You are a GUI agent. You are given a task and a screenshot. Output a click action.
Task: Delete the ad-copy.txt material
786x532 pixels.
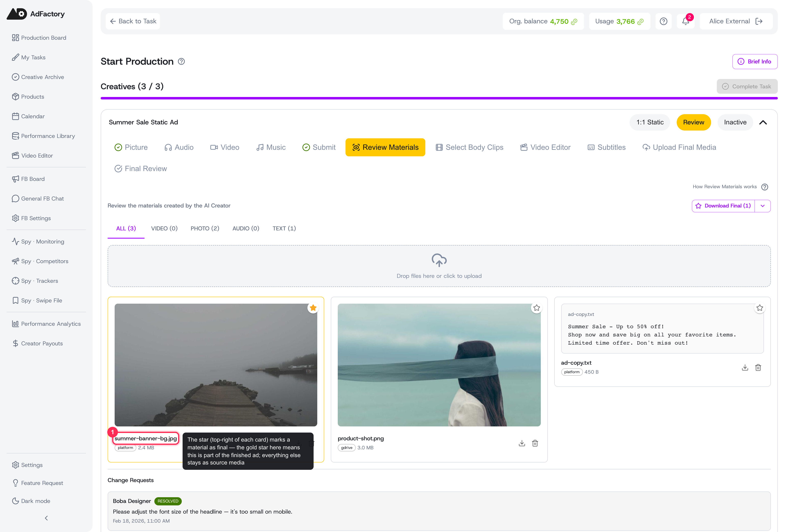(758, 367)
